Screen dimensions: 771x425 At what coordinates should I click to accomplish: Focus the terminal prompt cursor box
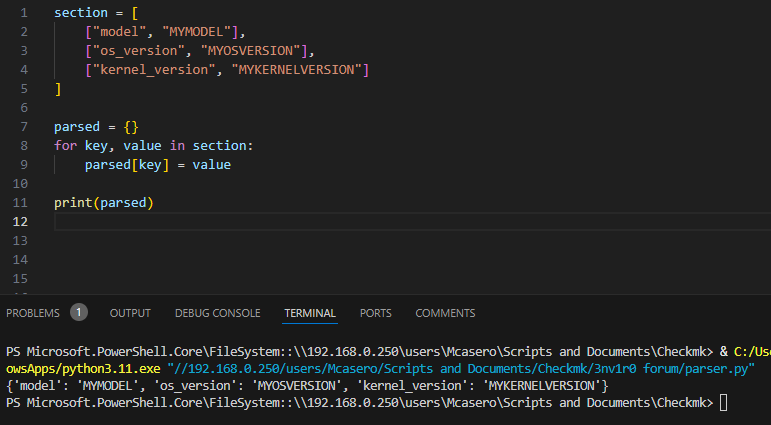[x=724, y=402]
